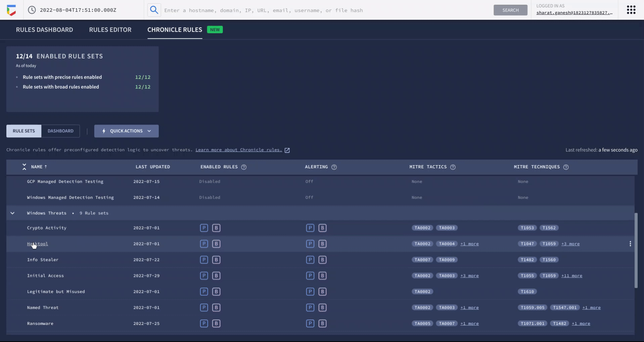Click the lightning bolt on Quick Actions
This screenshot has height=342, width=644.
[103, 131]
